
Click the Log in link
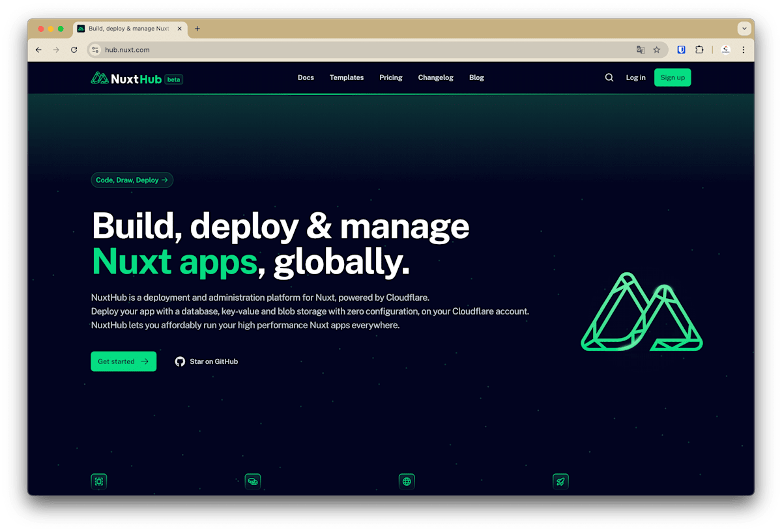[635, 77]
